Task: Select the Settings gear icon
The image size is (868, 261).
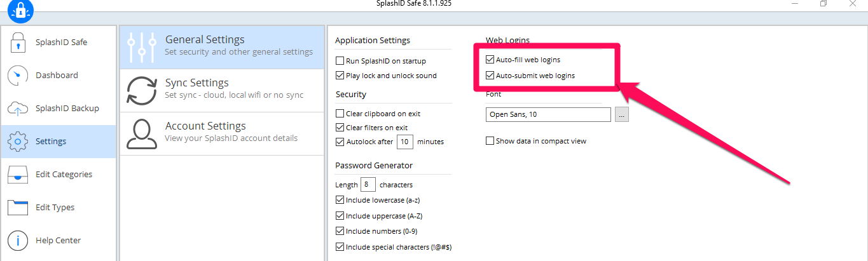Action: [18, 142]
